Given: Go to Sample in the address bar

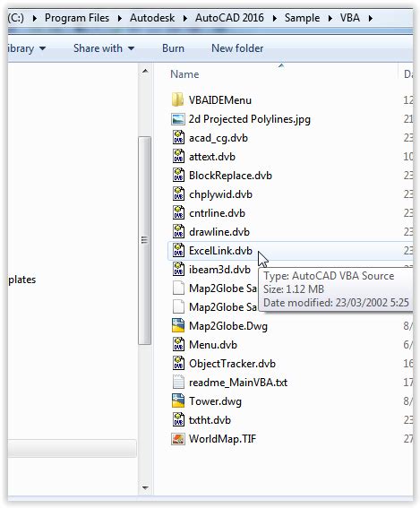Looking at the screenshot, I should pyautogui.click(x=302, y=18).
